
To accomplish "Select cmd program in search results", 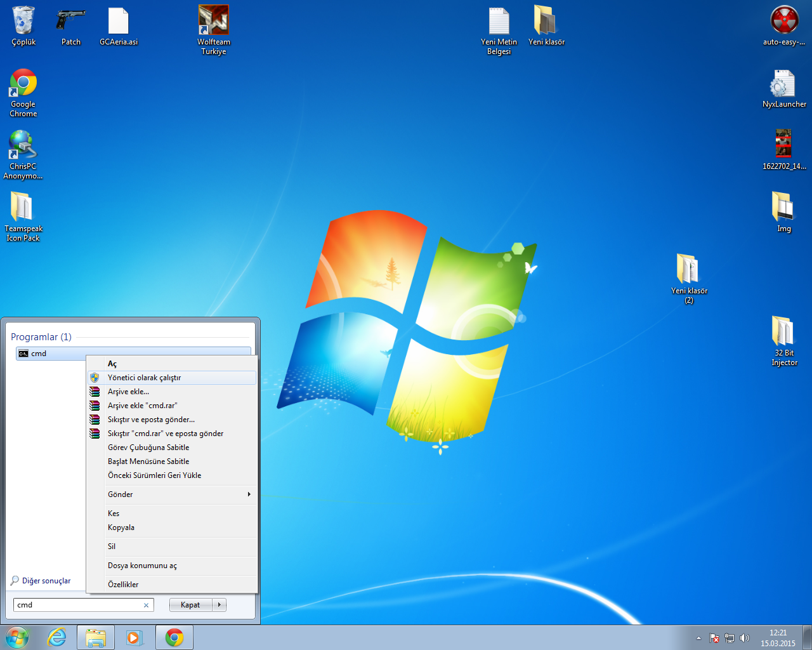I will pos(133,354).
